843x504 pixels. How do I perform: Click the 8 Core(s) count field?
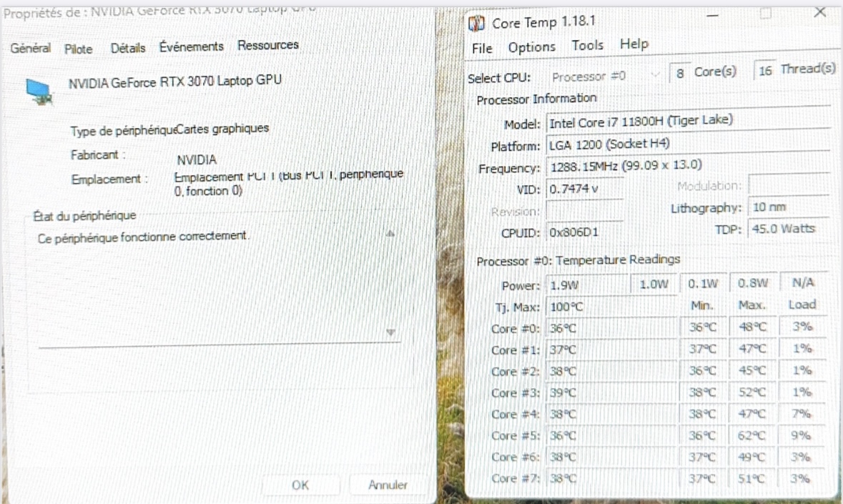click(680, 72)
